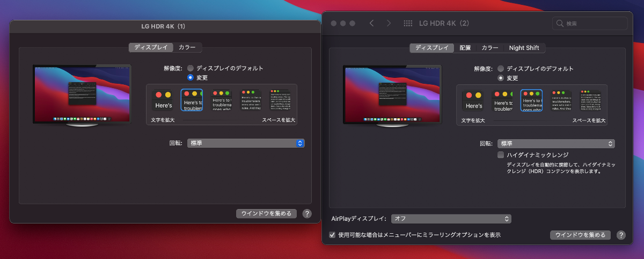Screen dimensions: 644x259
Task: Choose ディスプレイのデフォルト radio in LG HDR 4K (2)
Action: tap(501, 68)
